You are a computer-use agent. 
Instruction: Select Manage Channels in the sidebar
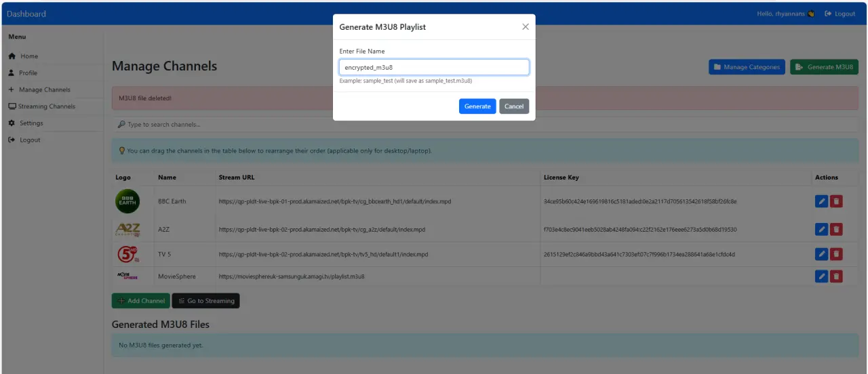point(45,89)
